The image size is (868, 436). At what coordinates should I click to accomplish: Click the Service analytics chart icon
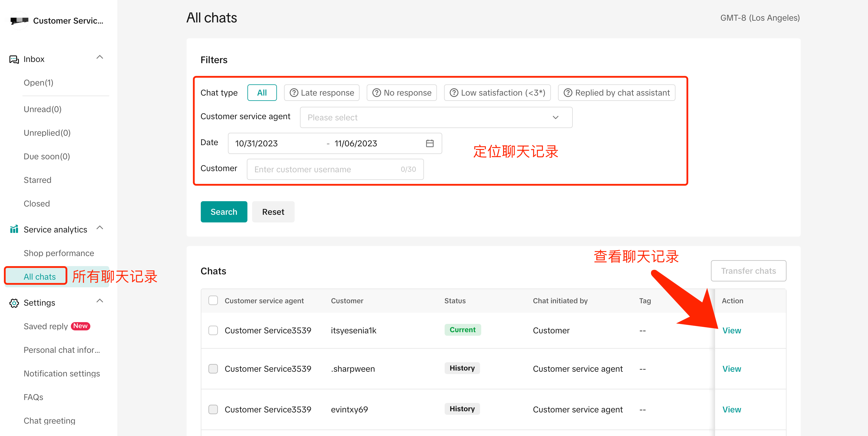tap(14, 229)
